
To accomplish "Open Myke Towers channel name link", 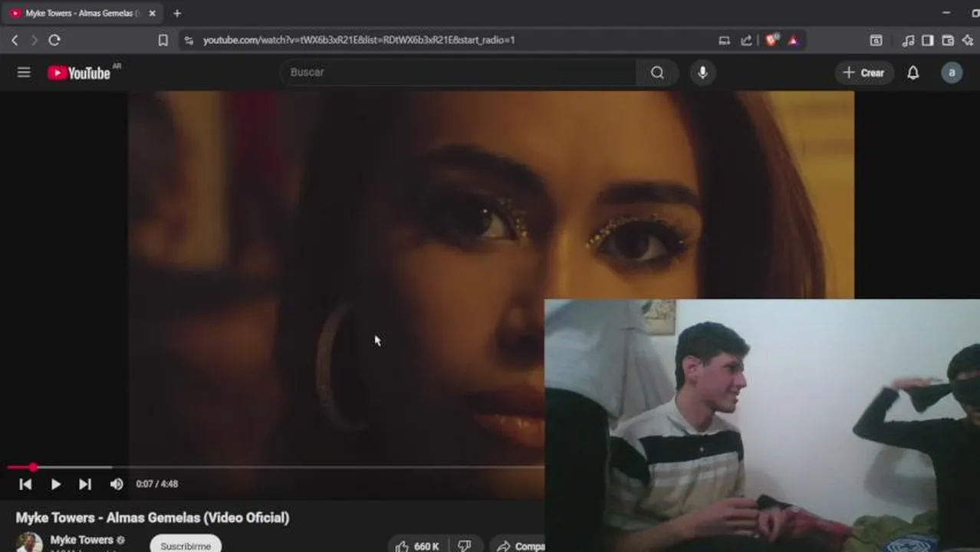I will coord(81,540).
